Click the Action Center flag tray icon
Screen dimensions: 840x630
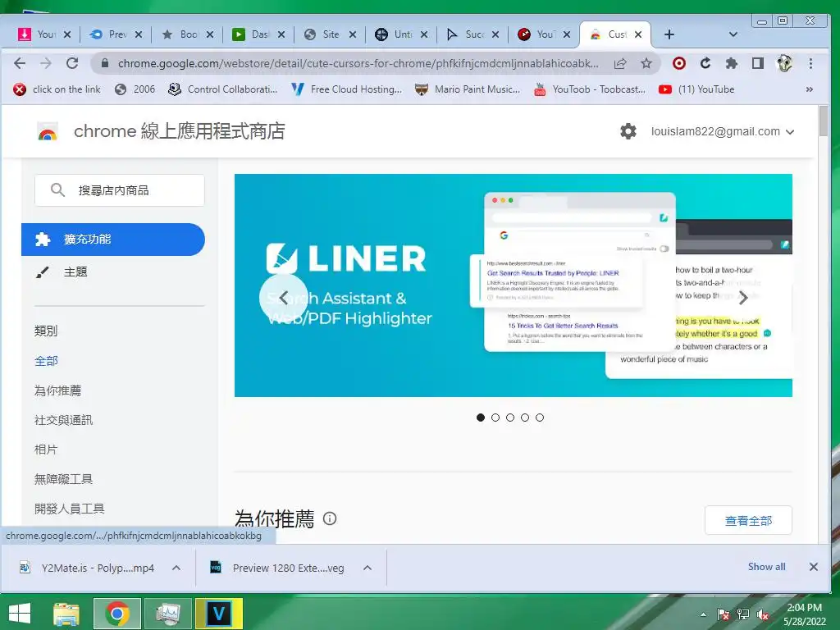click(x=724, y=614)
